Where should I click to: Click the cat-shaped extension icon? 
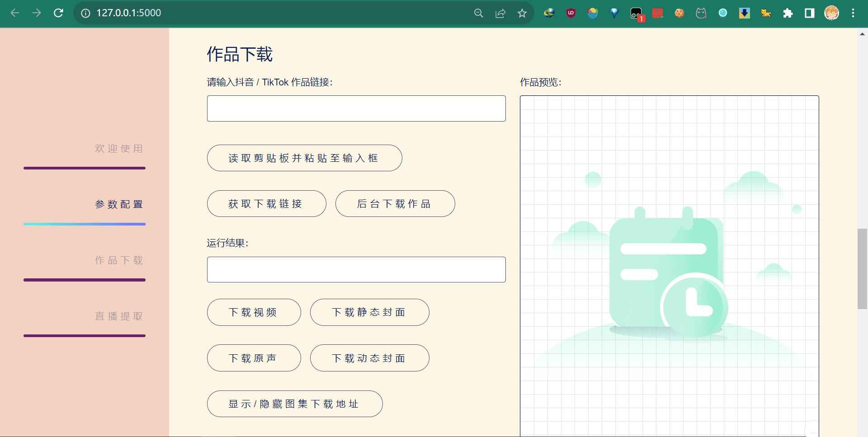point(701,13)
